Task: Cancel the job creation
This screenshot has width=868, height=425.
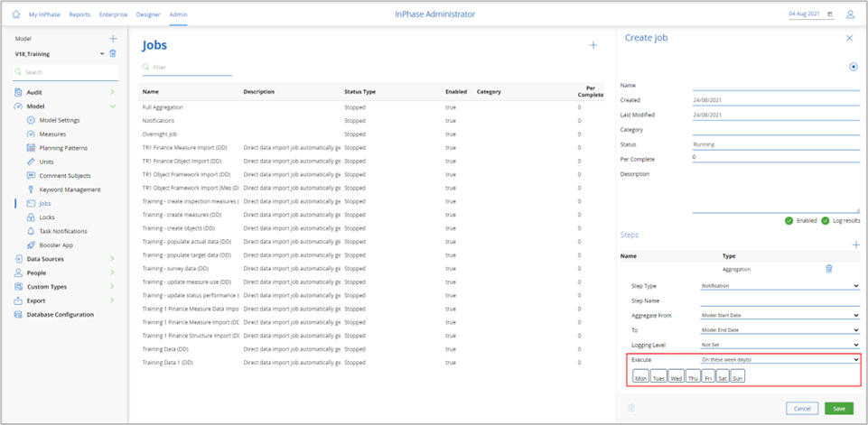Action: coord(802,409)
